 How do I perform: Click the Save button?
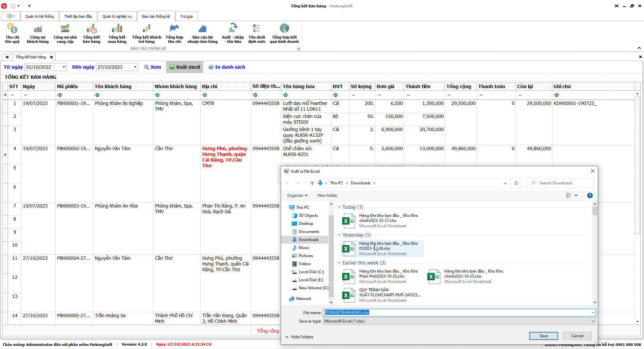543,336
